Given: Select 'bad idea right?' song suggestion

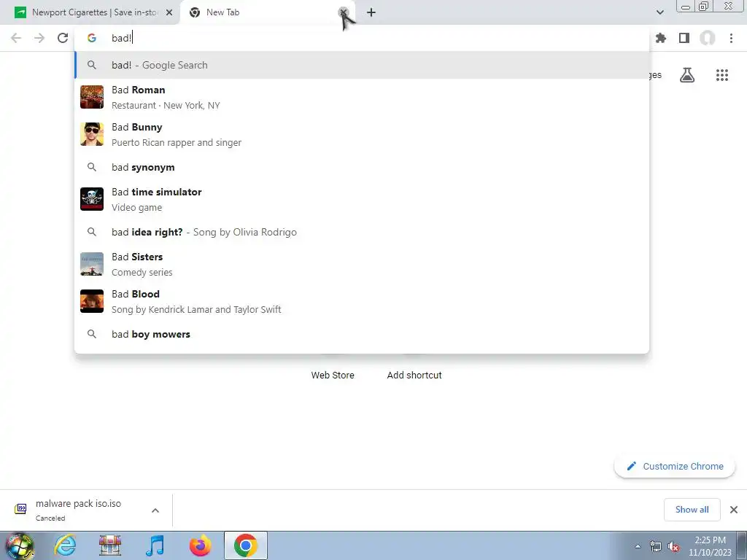Looking at the screenshot, I should click(x=362, y=232).
